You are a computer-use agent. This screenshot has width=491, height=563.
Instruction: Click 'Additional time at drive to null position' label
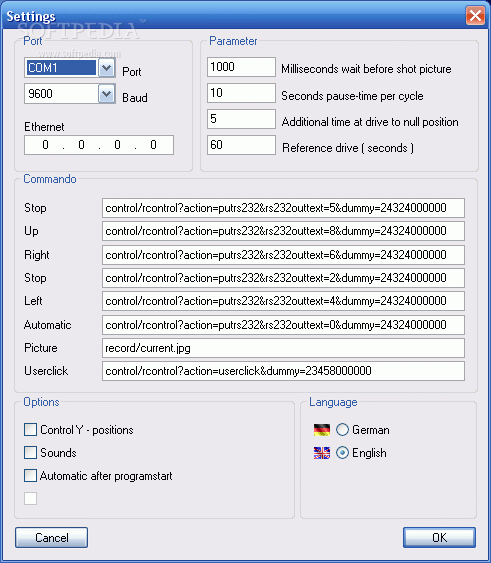click(x=370, y=122)
